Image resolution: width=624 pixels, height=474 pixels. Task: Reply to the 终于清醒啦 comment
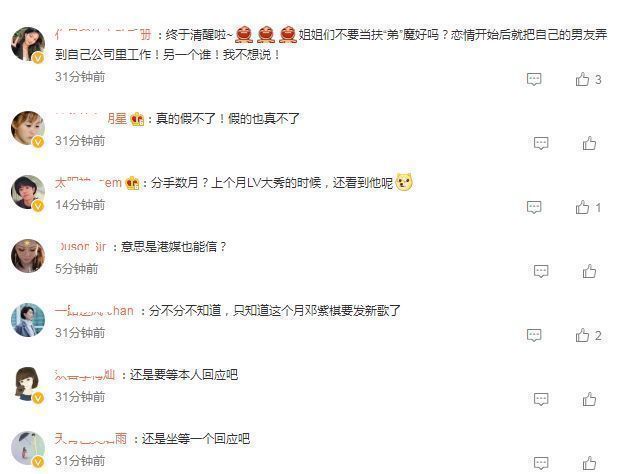point(534,79)
